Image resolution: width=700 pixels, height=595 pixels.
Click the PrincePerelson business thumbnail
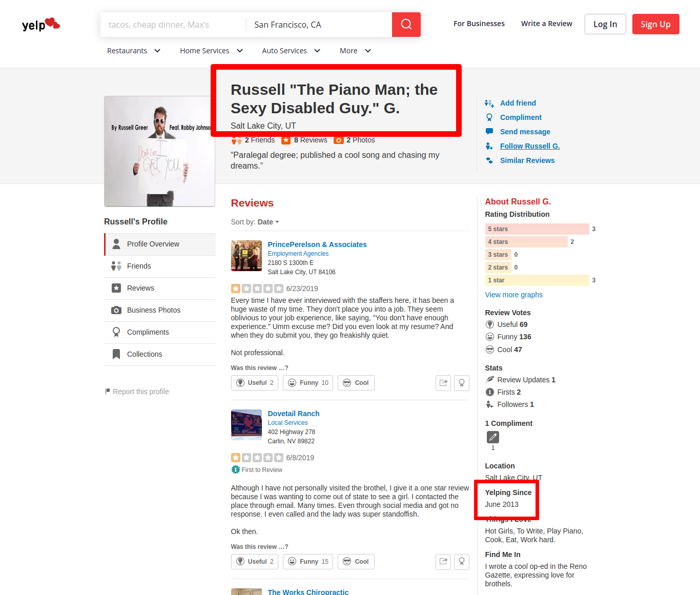point(246,256)
